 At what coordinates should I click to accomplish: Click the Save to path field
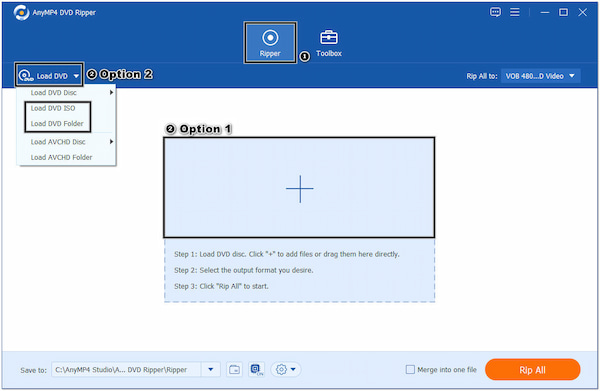[x=127, y=370]
